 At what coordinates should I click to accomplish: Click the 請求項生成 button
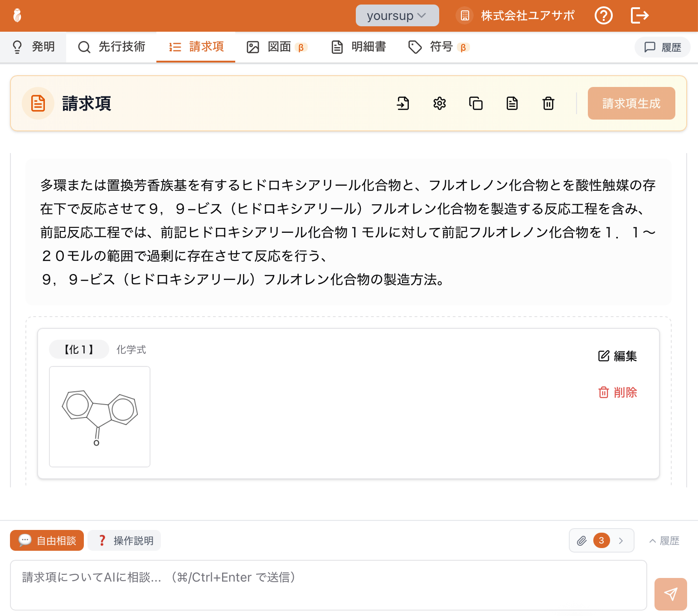(x=631, y=103)
